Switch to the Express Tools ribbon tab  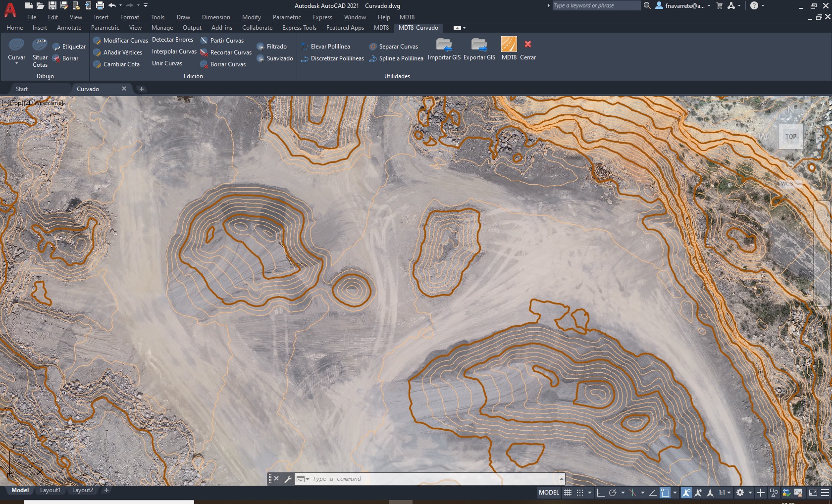click(x=299, y=28)
